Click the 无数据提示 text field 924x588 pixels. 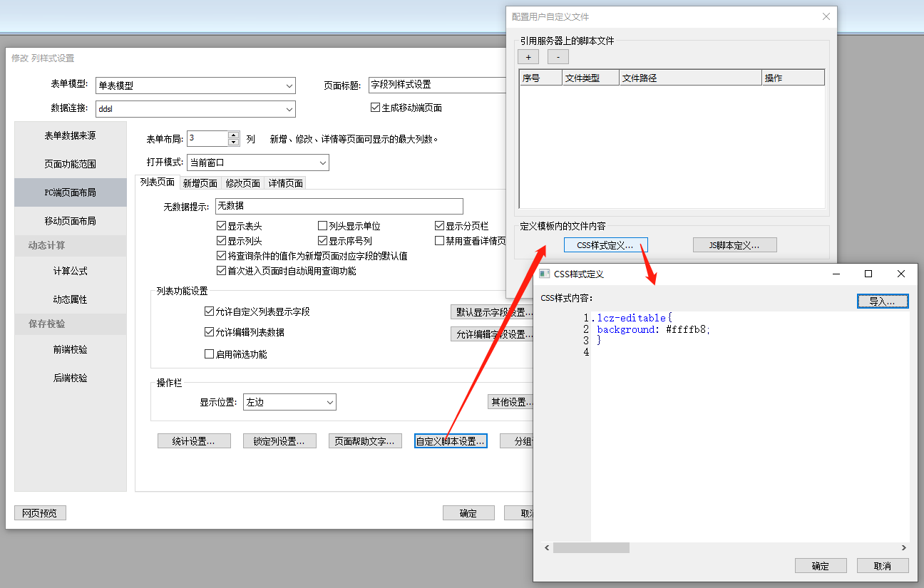[339, 207]
